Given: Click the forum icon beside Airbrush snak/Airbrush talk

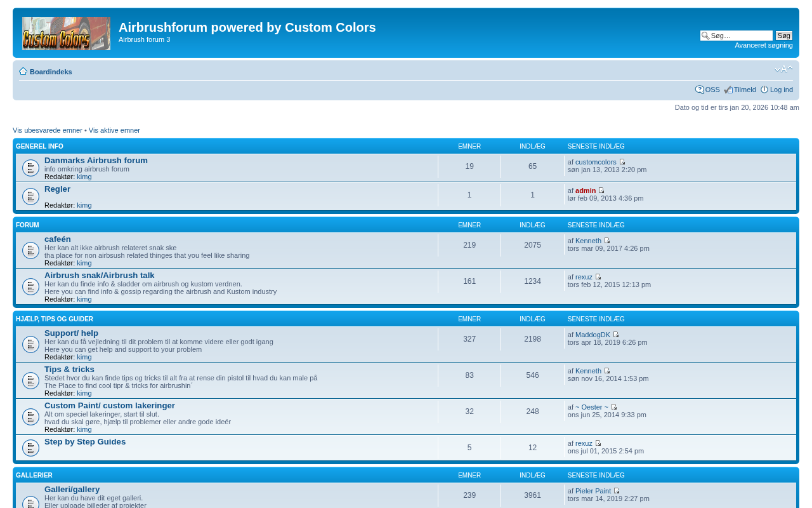Looking at the screenshot, I should pos(31,287).
